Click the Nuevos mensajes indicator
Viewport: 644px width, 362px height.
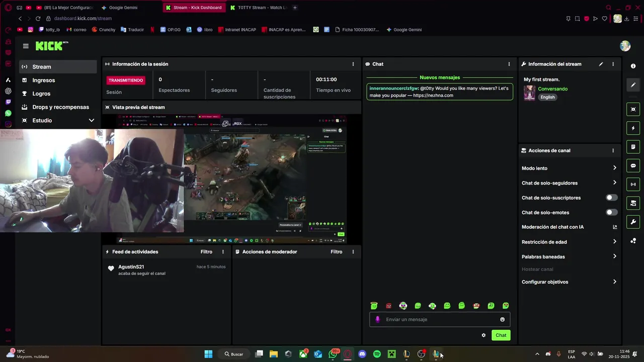click(x=440, y=77)
